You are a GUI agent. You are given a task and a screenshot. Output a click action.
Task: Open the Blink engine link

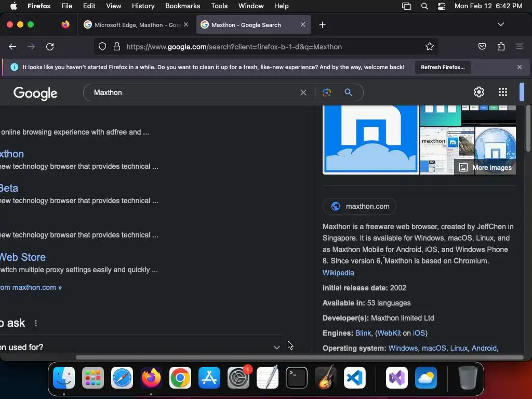point(363,333)
